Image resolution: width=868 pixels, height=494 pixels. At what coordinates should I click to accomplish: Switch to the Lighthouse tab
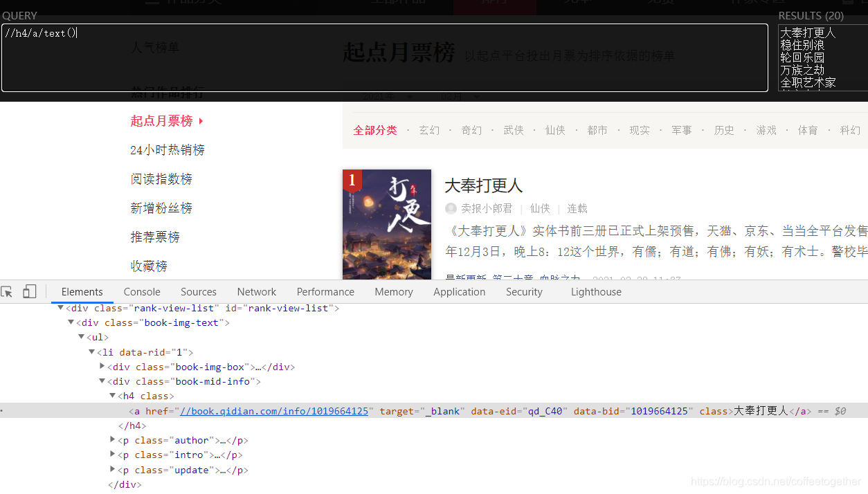coord(596,291)
